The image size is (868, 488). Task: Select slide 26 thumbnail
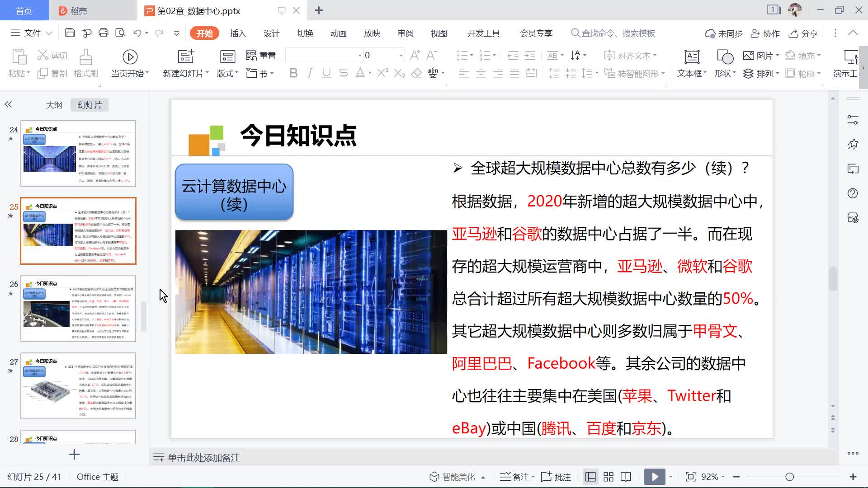pyautogui.click(x=78, y=308)
